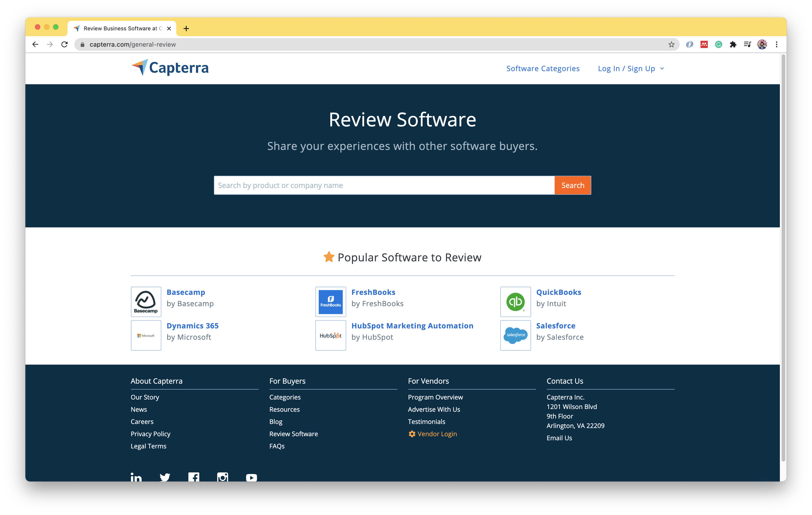Click Email Us in Contact Us
The height and width of the screenshot is (515, 812).
[559, 438]
